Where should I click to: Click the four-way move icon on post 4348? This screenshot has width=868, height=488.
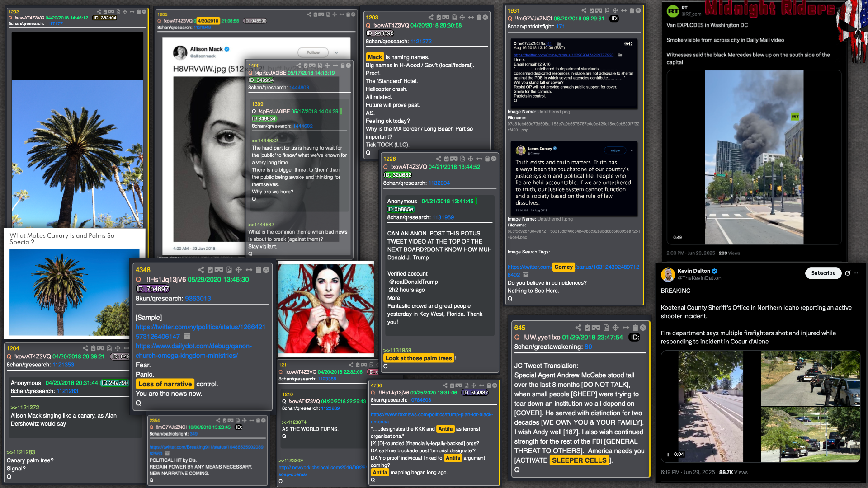[x=238, y=270]
